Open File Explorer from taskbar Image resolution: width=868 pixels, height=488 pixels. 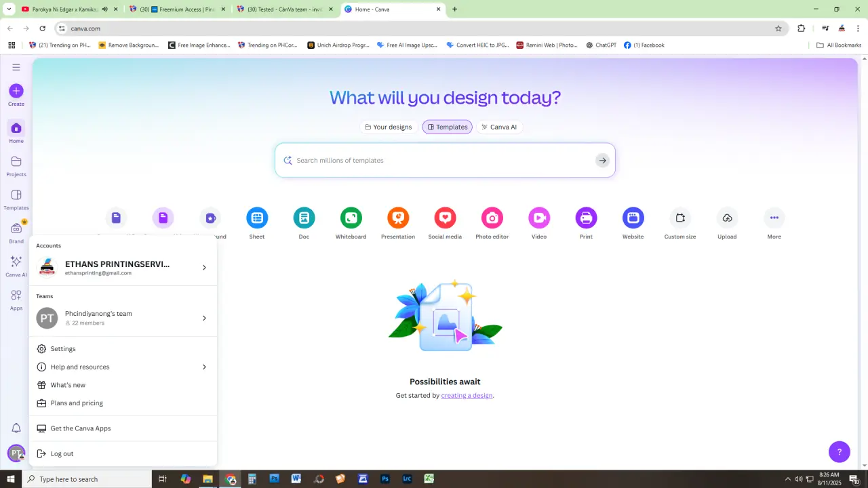point(208,479)
